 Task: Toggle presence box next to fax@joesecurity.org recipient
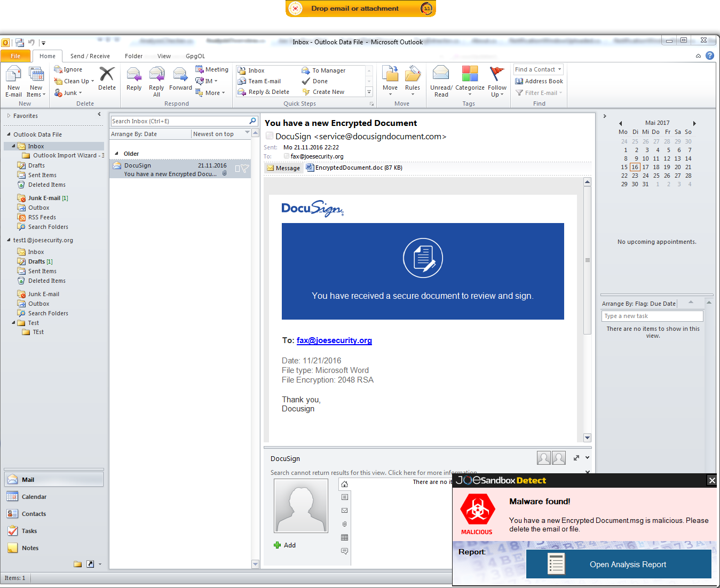tap(287, 156)
